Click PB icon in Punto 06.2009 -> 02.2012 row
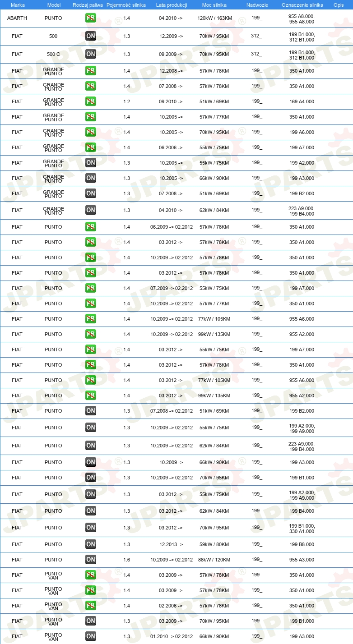The image size is (353, 644). [91, 227]
